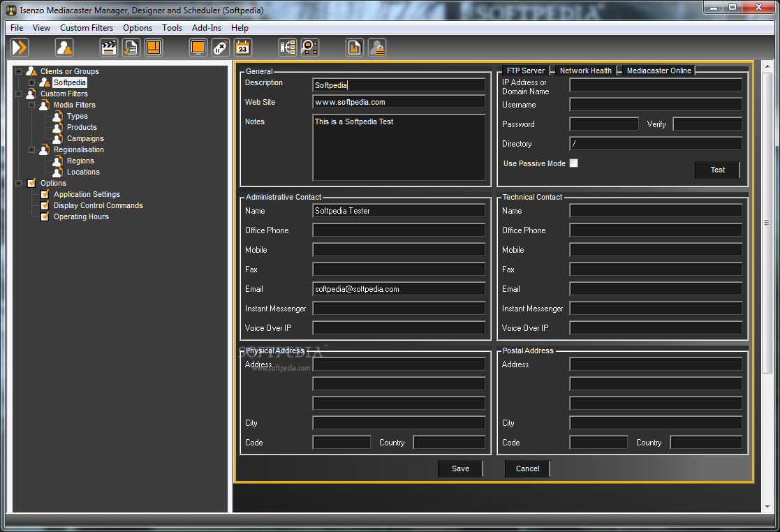
Task: Click the user lock security icon
Action: pos(377,47)
